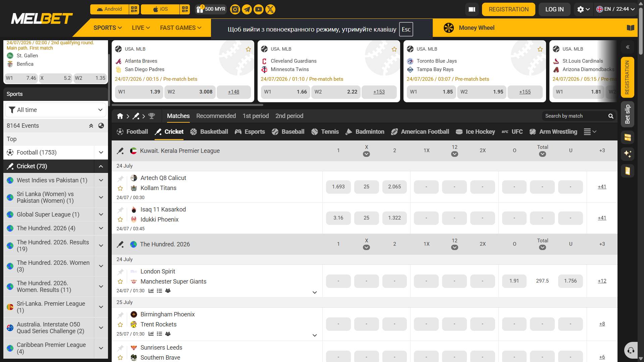Open the LIVE menu
Viewport: 644px width, 362px height.
(141, 28)
